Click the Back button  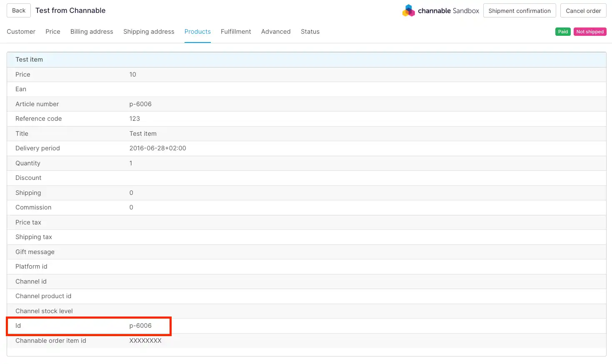coord(19,10)
